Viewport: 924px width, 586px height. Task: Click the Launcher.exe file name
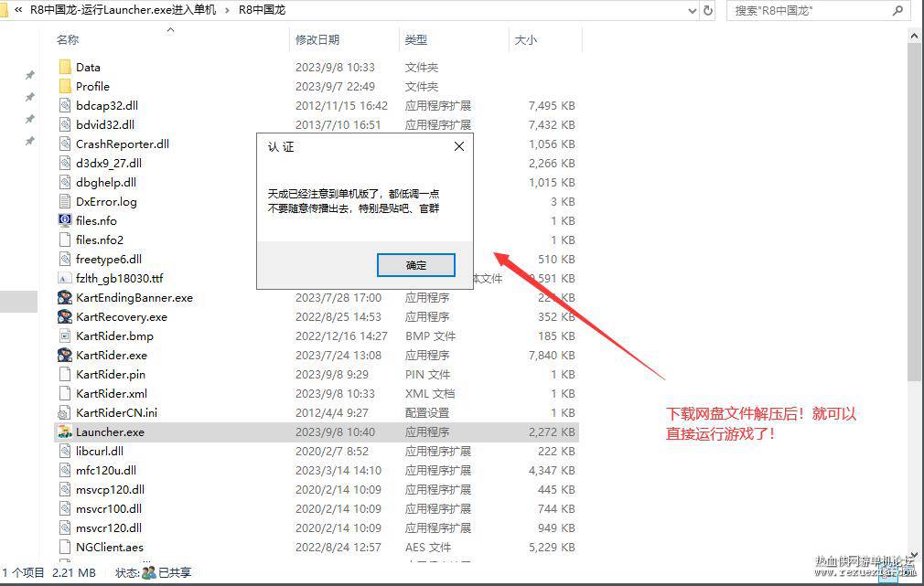(x=110, y=432)
